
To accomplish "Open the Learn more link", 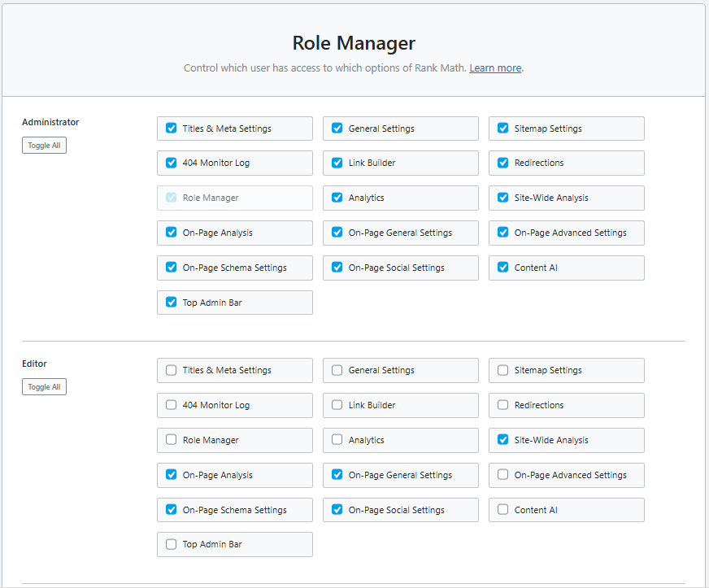I will pyautogui.click(x=495, y=68).
